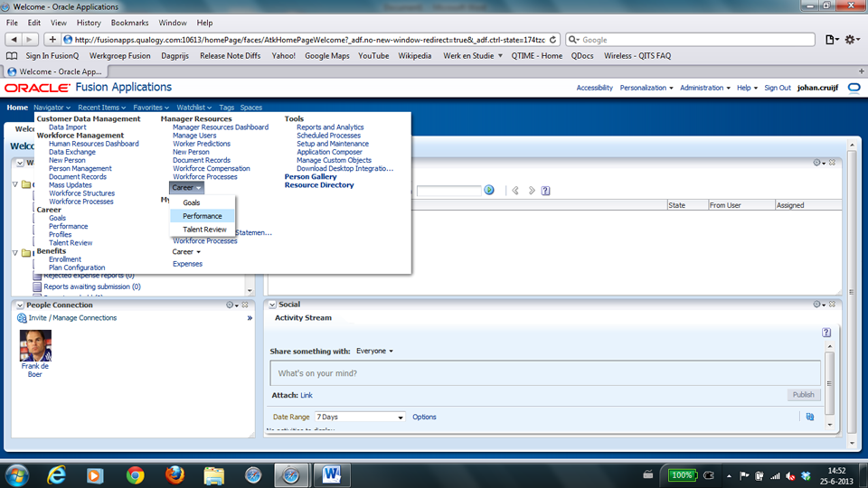
Task: Open Person Management link
Action: 80,169
